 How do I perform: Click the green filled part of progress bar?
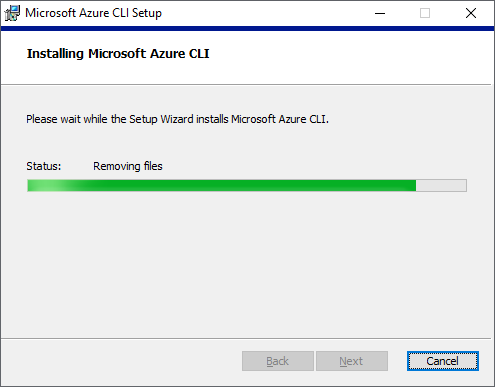tap(222, 186)
